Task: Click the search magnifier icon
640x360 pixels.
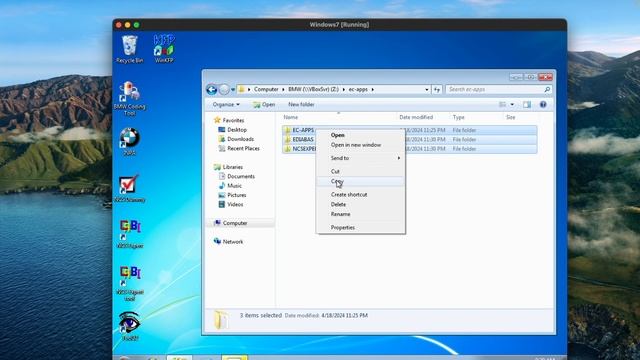Action: coord(547,89)
